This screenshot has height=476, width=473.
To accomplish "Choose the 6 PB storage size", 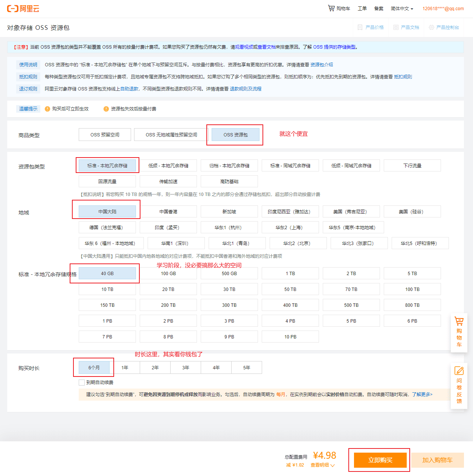I will pos(412,321).
